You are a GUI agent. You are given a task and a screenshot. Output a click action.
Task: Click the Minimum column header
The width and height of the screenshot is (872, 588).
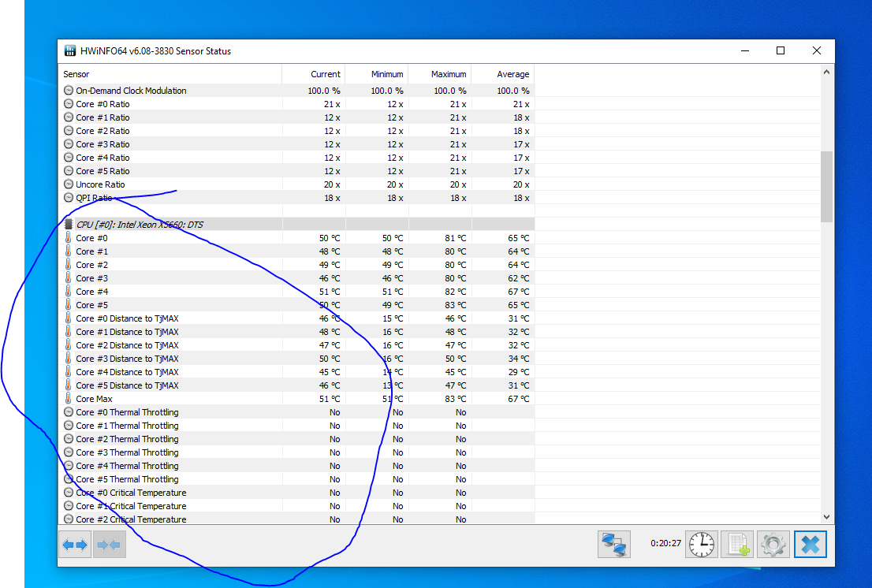tap(377, 74)
